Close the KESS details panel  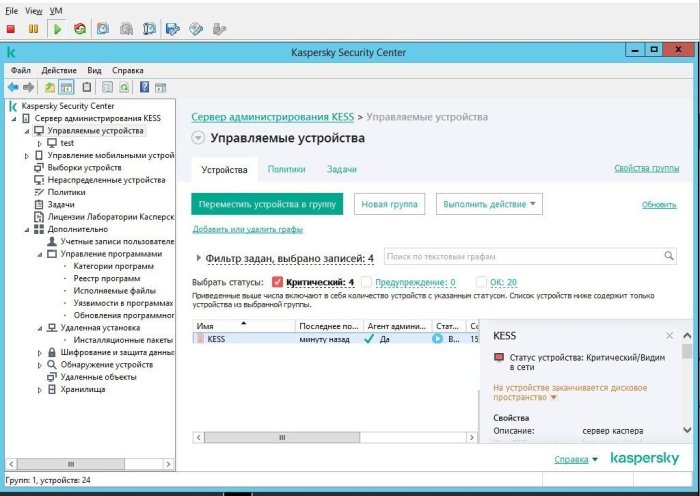pos(669,336)
